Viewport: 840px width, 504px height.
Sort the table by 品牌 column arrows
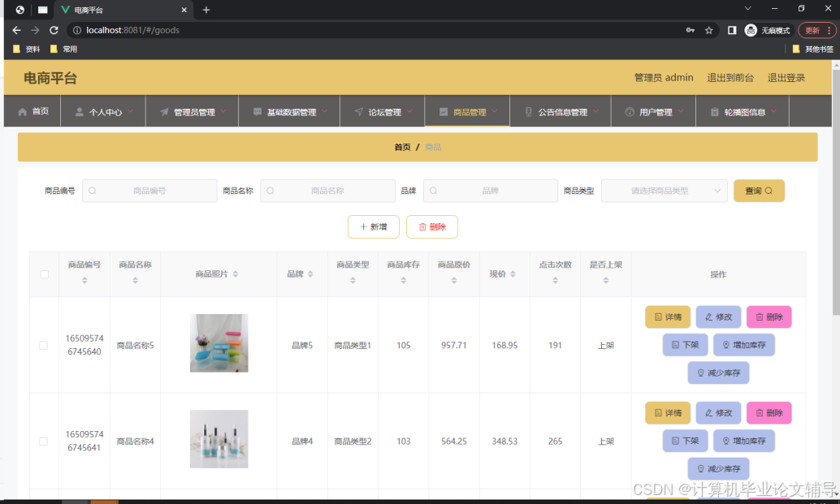click(310, 274)
